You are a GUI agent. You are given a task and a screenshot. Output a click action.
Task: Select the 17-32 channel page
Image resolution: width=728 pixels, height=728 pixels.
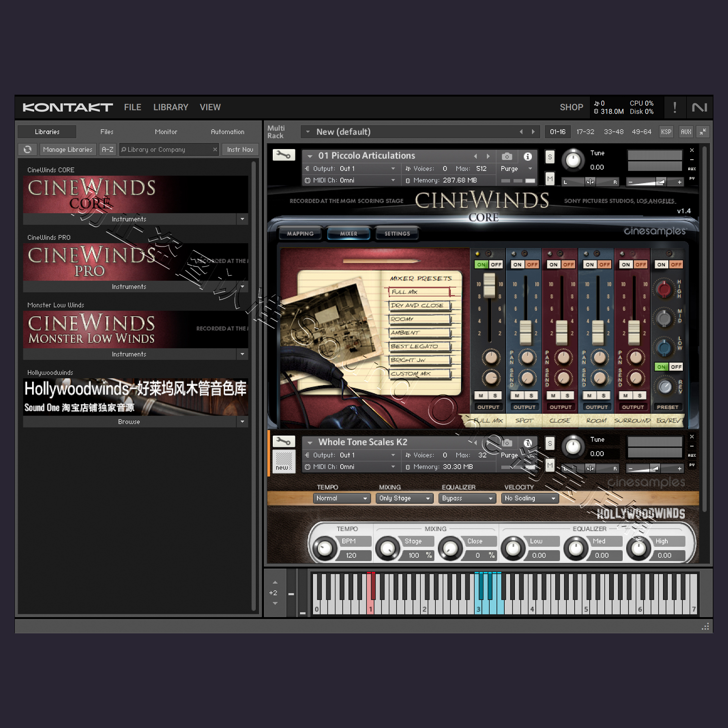click(x=585, y=132)
